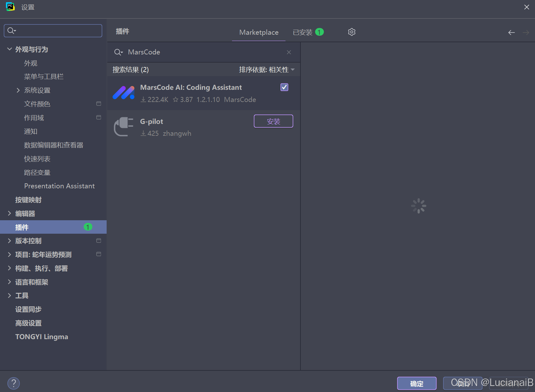Install the G-pilot plugin
The height and width of the screenshot is (392, 535).
pos(273,121)
